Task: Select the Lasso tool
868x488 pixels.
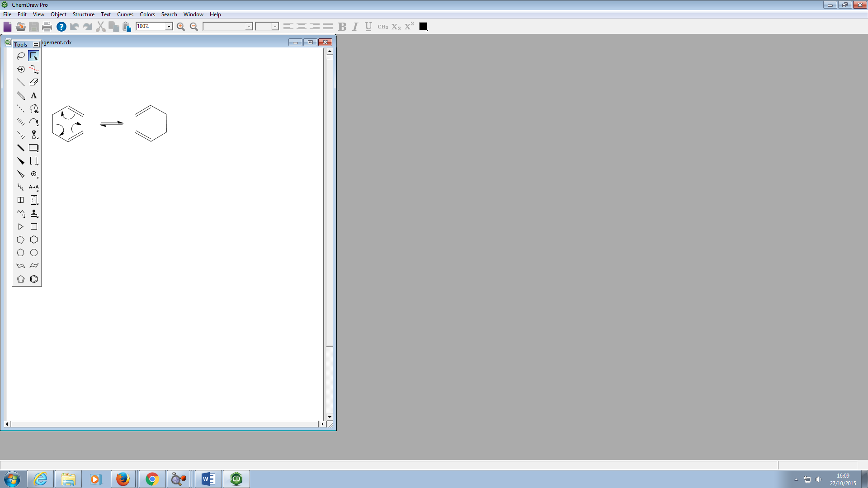Action: click(21, 56)
